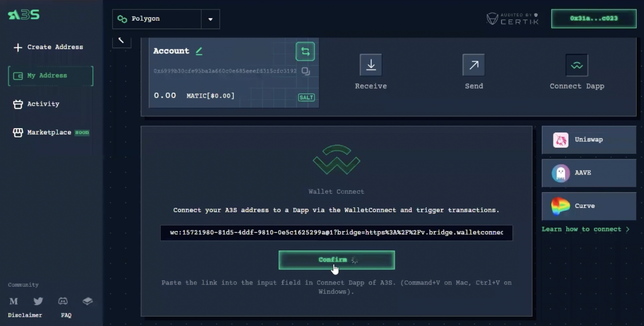The width and height of the screenshot is (644, 326).
Task: Click the Polygon chain logo icon
Action: click(x=122, y=19)
